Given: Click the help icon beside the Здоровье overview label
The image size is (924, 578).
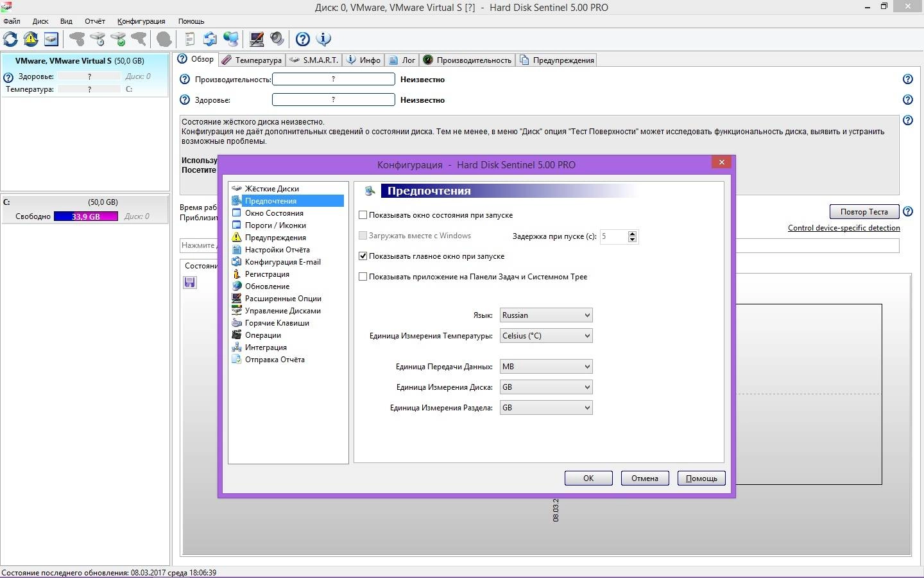Looking at the screenshot, I should click(x=185, y=100).
